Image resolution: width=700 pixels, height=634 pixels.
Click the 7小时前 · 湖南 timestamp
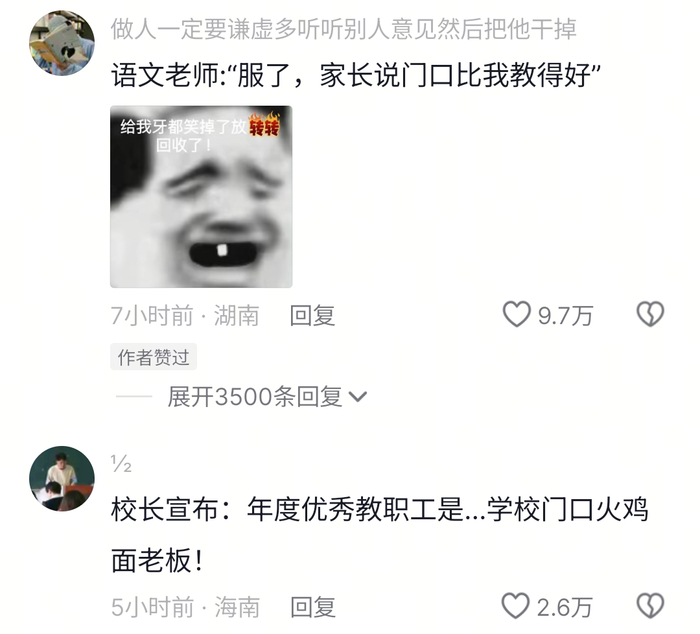click(185, 316)
